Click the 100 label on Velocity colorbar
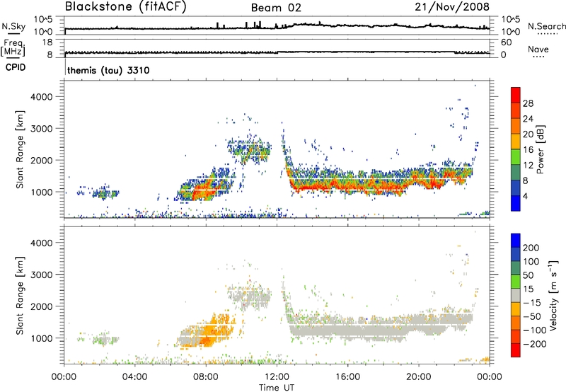The height and width of the screenshot is (392, 566). (x=531, y=262)
